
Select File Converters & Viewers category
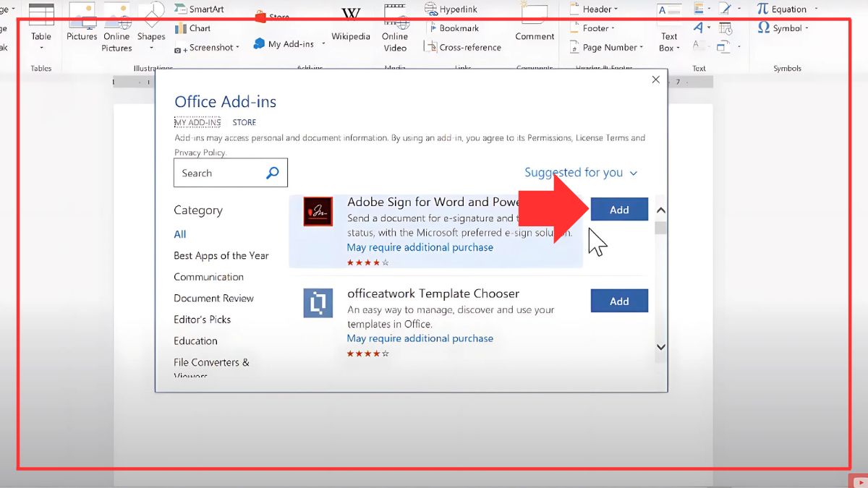click(x=211, y=367)
